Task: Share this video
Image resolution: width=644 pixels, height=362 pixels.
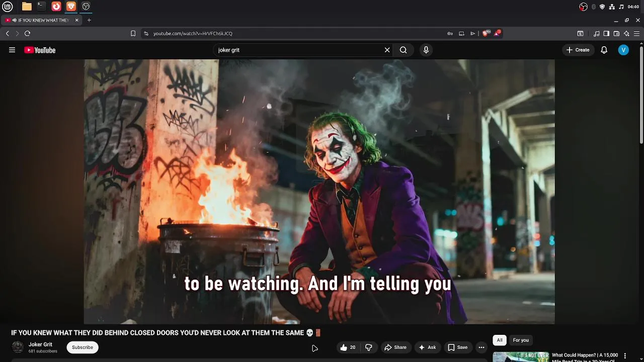Action: click(x=395, y=347)
